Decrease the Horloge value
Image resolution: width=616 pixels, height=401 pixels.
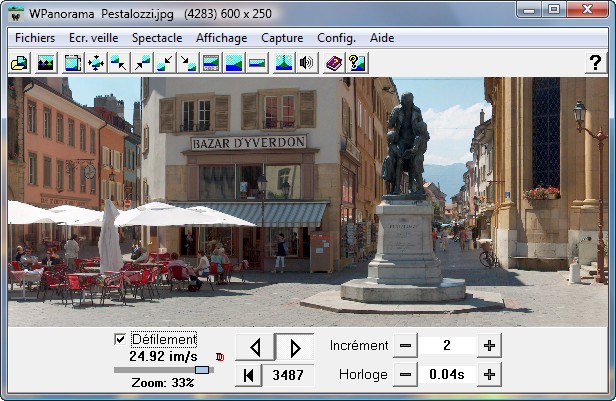tap(405, 375)
